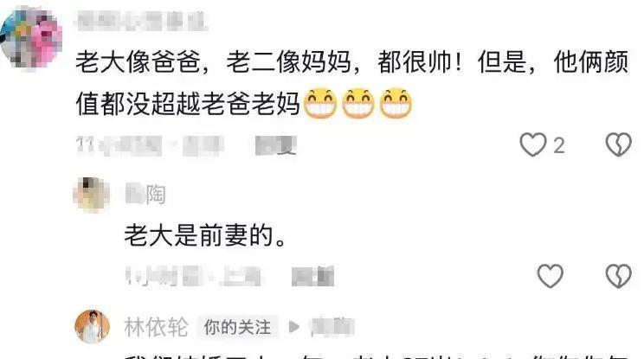Image resolution: width=644 pixels, height=359 pixels.
Task: Open the avatar of user ending in 陶
Action: tap(92, 195)
